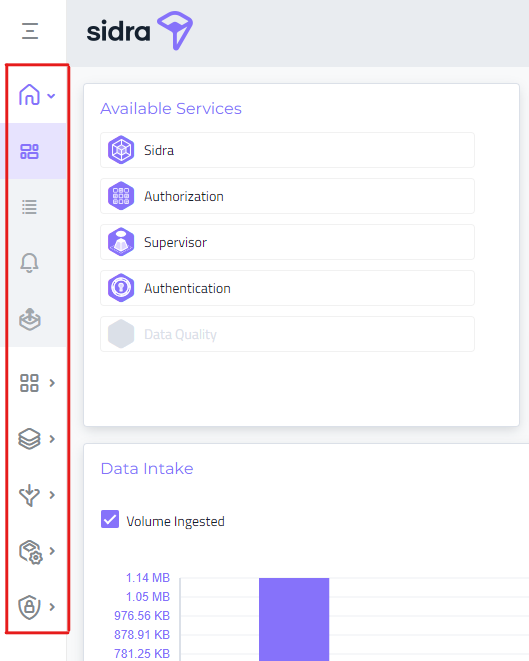Open the notifications bell icon
Image resolution: width=529 pixels, height=661 pixels.
coord(30,263)
